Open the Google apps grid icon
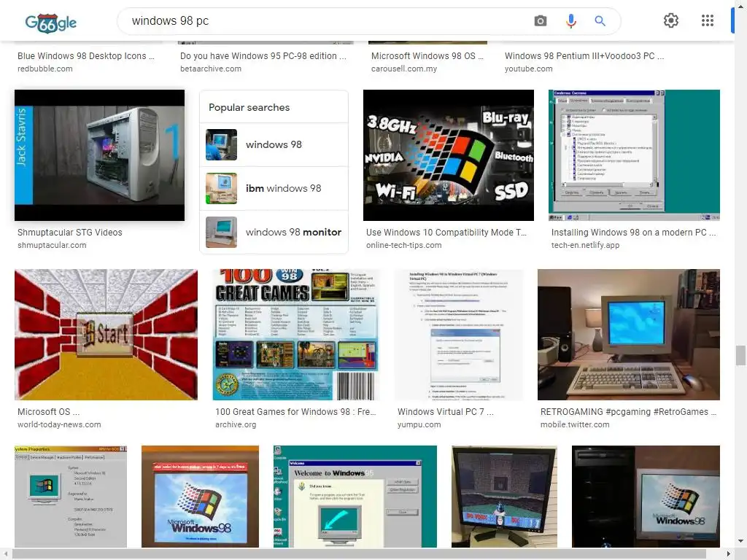 708,20
